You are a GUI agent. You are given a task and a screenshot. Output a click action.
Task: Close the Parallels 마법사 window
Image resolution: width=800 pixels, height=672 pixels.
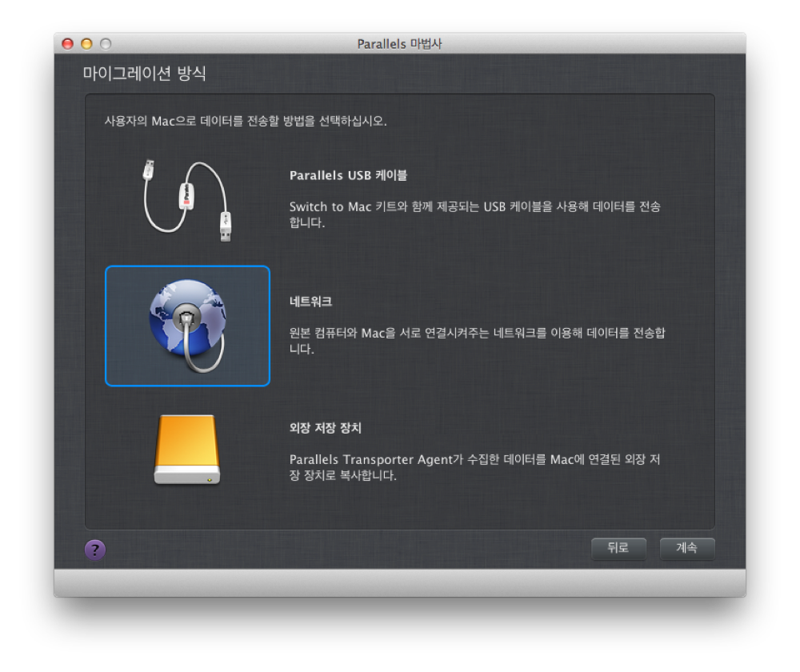[x=67, y=44]
